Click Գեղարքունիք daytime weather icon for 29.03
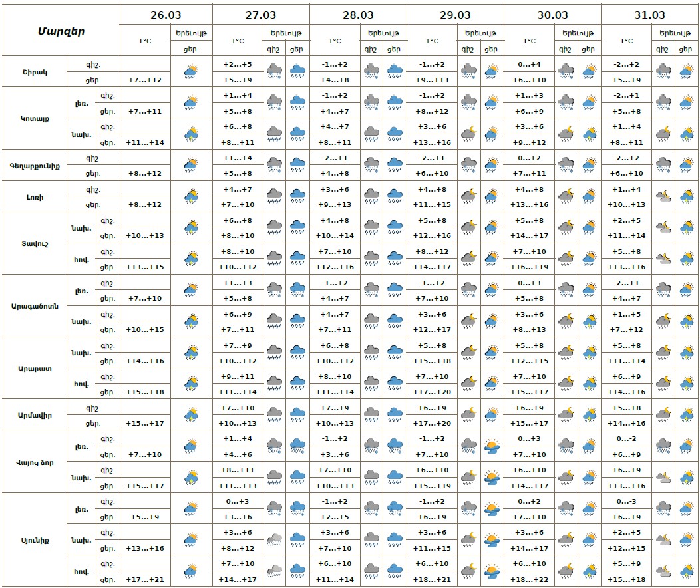700x588 pixels. click(x=492, y=164)
